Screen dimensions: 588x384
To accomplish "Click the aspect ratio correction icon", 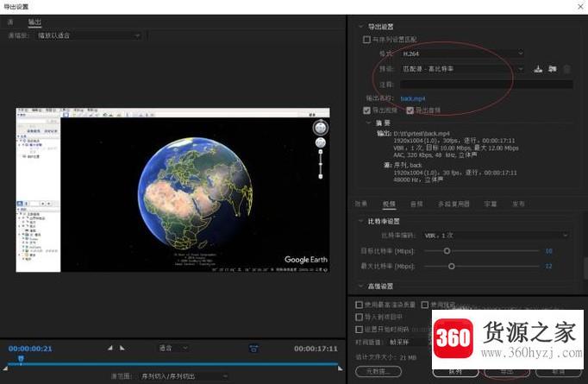I will coord(253,349).
